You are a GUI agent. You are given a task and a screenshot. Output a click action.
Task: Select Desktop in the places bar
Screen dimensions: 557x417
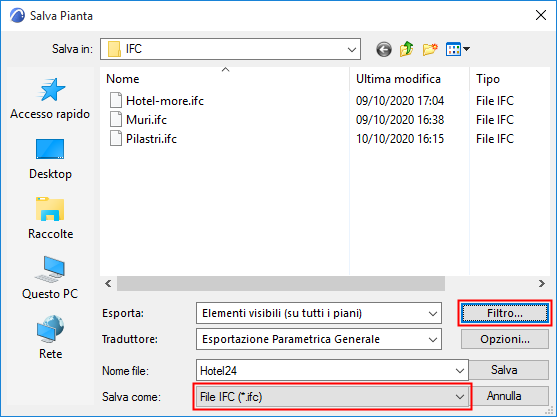(x=50, y=159)
